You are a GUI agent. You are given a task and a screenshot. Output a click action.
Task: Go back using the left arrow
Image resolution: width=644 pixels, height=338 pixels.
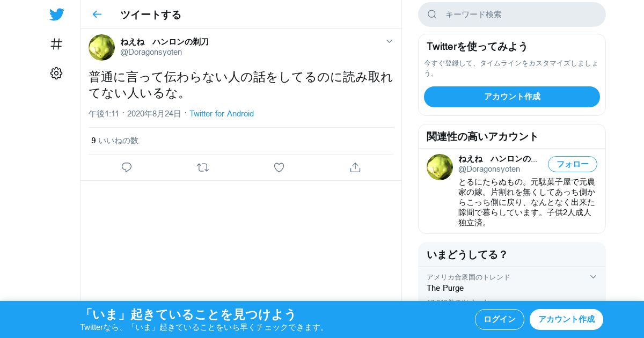point(97,14)
